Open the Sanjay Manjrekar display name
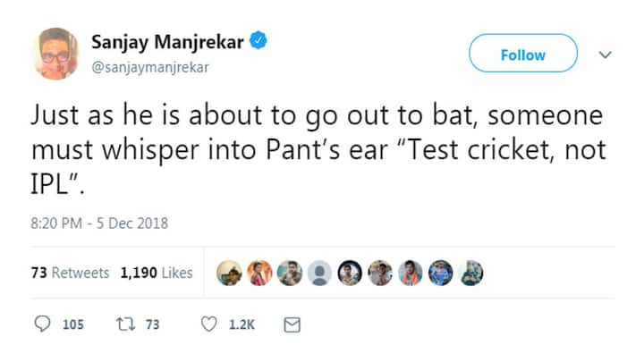This screenshot has height=362, width=644. coord(167,42)
